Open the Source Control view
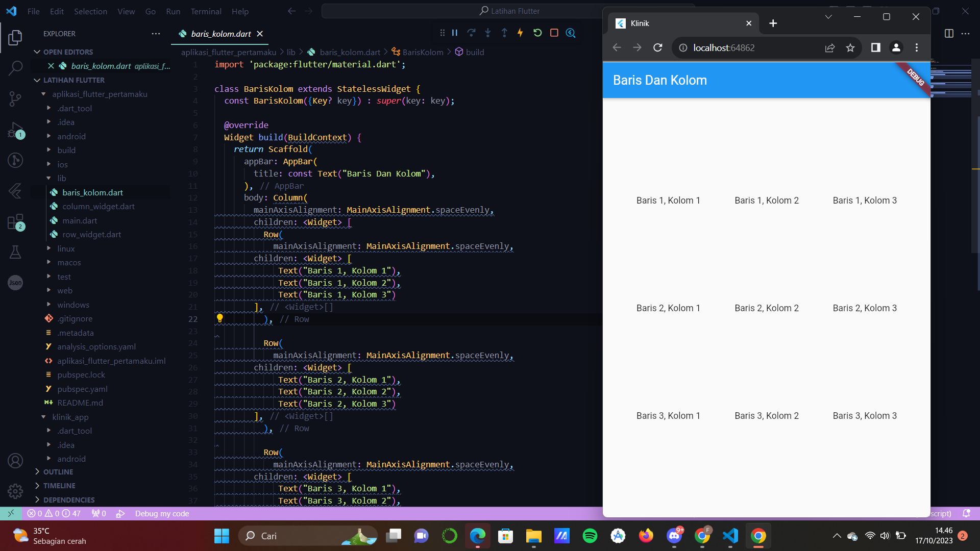The width and height of the screenshot is (980, 551). click(x=15, y=99)
